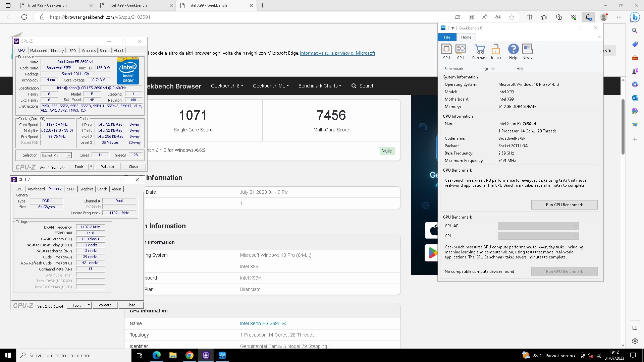The height and width of the screenshot is (362, 644).
Task: Click the CPU benchmark icon in Geekbench 6
Action: pyautogui.click(x=446, y=52)
